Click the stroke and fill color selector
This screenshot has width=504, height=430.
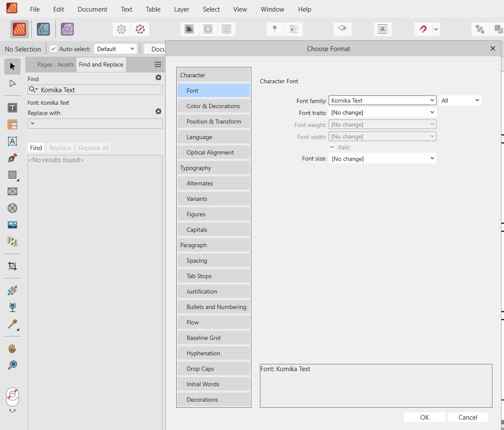[12, 397]
